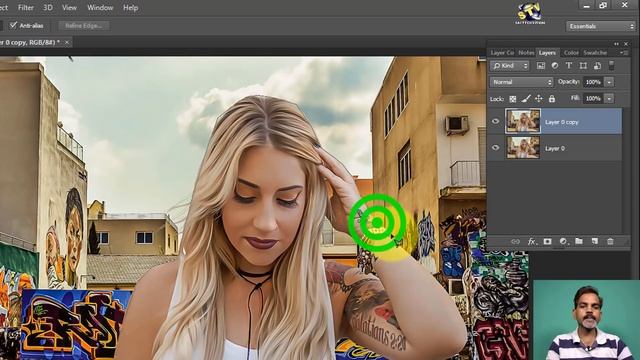Open the Layers panel flyout menu
The image size is (640, 360).
pyautogui.click(x=624, y=53)
